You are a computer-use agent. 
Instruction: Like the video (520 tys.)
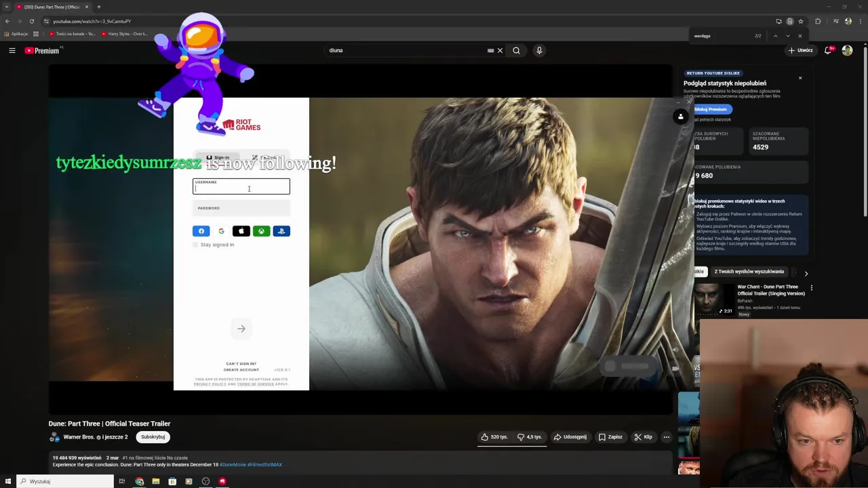coord(494,437)
